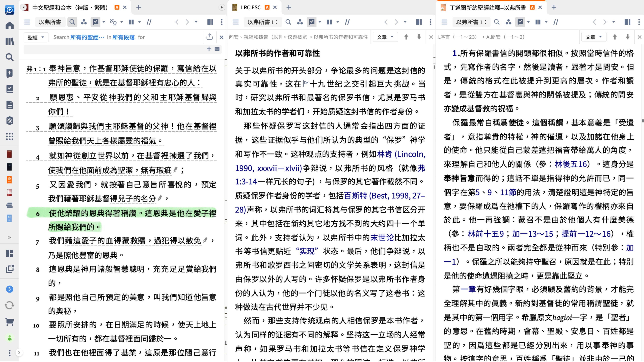The height and width of the screenshot is (362, 644).
Task: Expand the dropdown arrow beside the interlinear icon
Action: [x=122, y=22]
